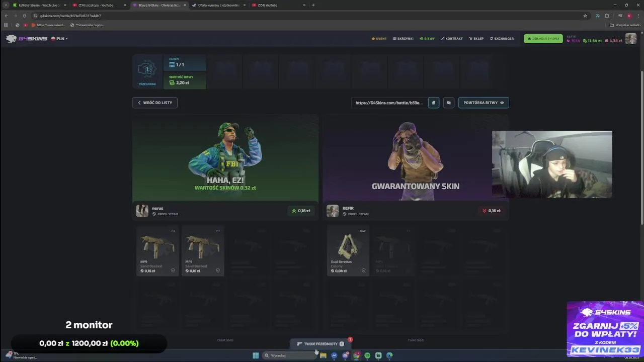
Task: Close the Bitwy G4Skins tab
Action: pyautogui.click(x=185, y=5)
